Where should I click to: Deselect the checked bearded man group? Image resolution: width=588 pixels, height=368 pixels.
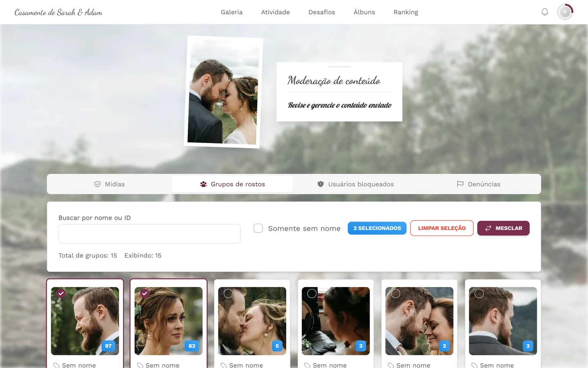click(x=61, y=294)
